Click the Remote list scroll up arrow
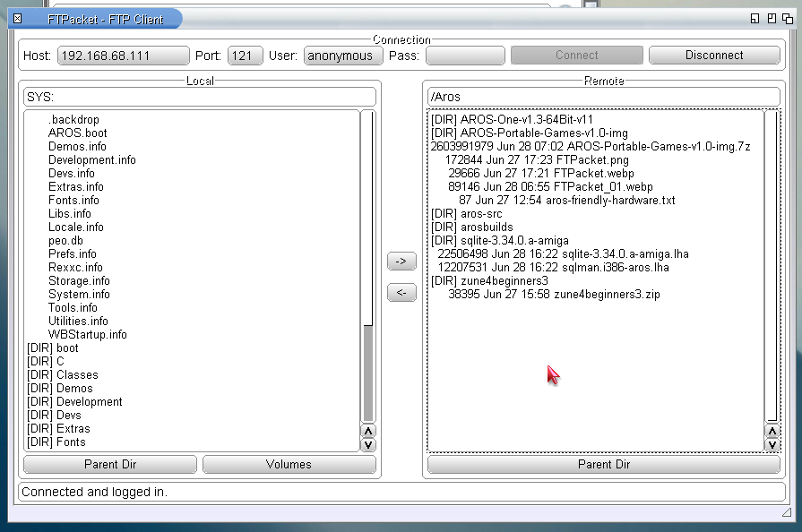 [x=772, y=432]
